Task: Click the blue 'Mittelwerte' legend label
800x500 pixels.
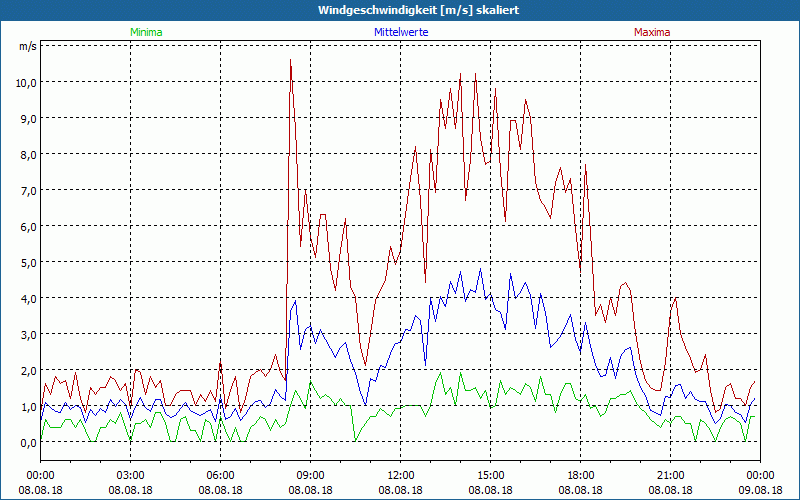Action: pyautogui.click(x=401, y=32)
